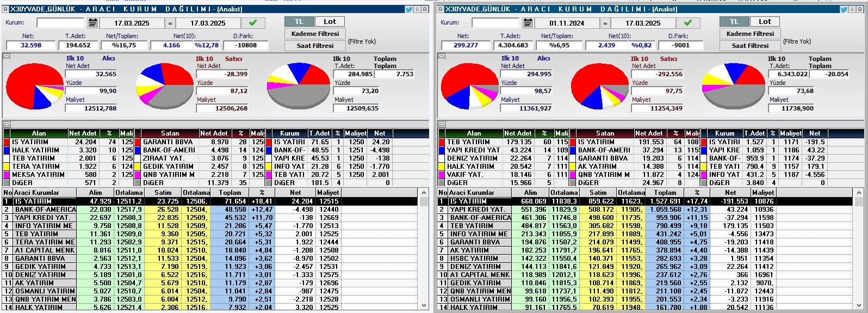The image size is (868, 313).
Task: Click magenta swatch beside VAKIF YAT. in right window
Action: pyautogui.click(x=442, y=175)
